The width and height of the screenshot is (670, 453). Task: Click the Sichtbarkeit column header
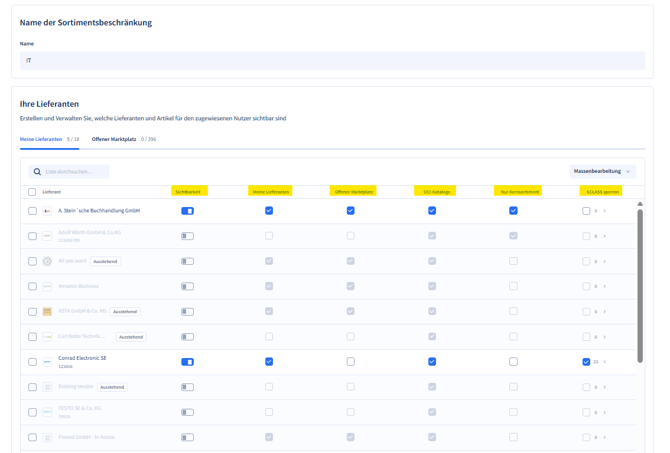188,191
